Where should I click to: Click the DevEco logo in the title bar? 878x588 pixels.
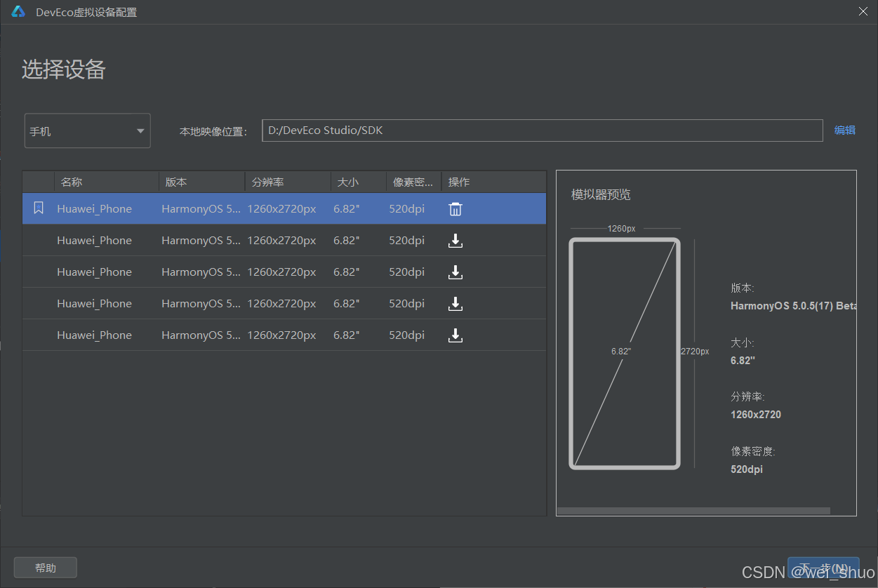(18, 11)
